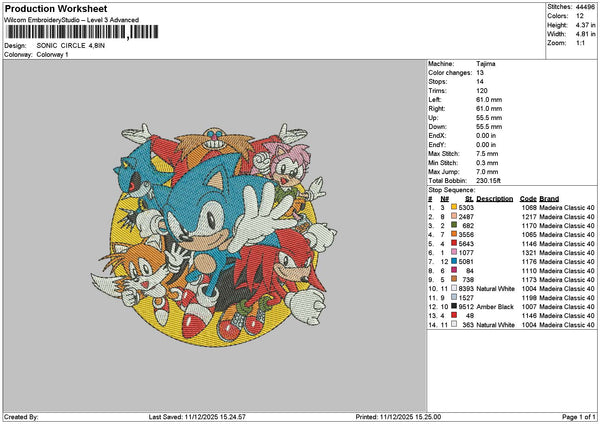Select the Height value 4.37 in
This screenshot has width=600, height=424.
click(x=585, y=25)
